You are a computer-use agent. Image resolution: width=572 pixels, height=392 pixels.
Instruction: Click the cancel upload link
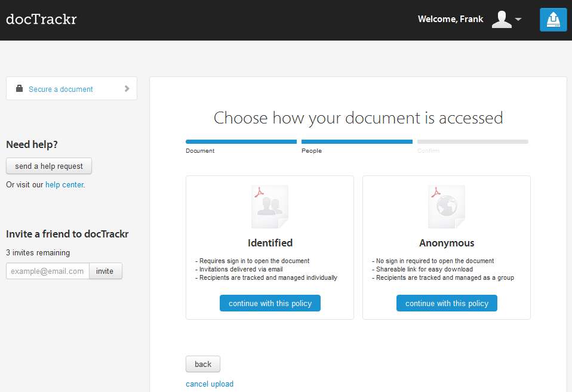tap(210, 384)
